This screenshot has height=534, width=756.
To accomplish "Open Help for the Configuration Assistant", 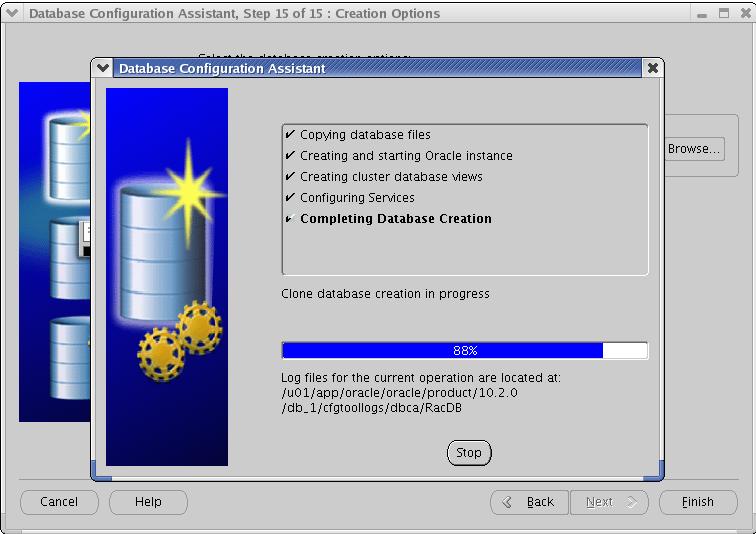I will click(148, 502).
